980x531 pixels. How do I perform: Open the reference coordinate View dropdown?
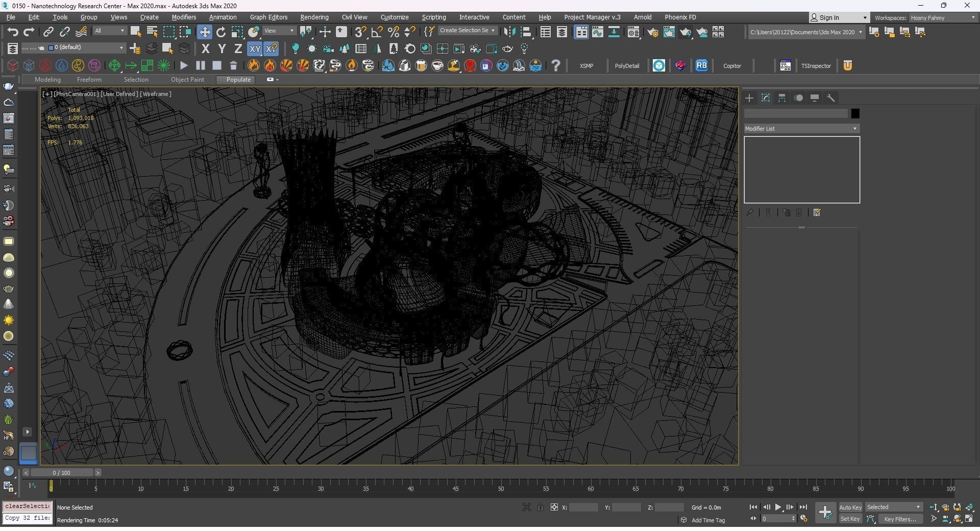(x=279, y=31)
